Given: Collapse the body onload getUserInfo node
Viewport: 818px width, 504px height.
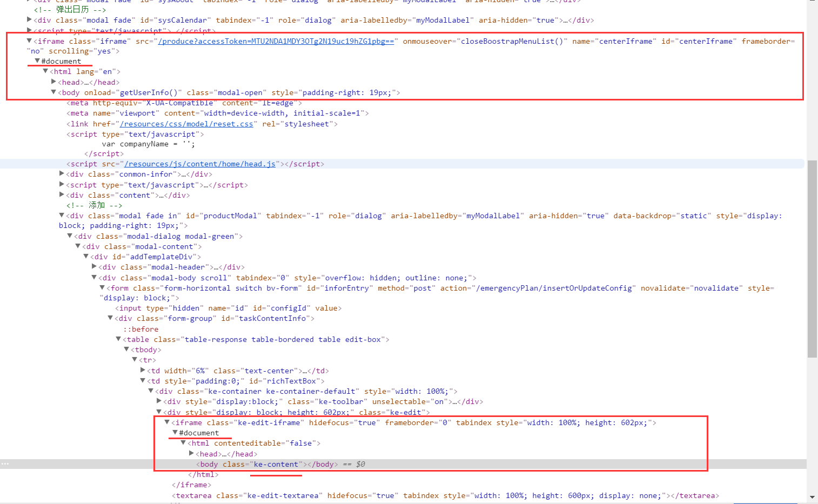Looking at the screenshot, I should (53, 92).
